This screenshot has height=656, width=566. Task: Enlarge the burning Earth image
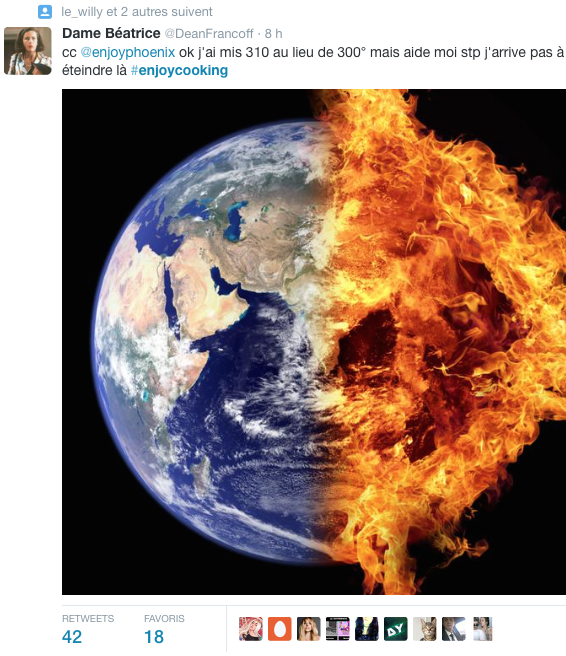(x=314, y=342)
